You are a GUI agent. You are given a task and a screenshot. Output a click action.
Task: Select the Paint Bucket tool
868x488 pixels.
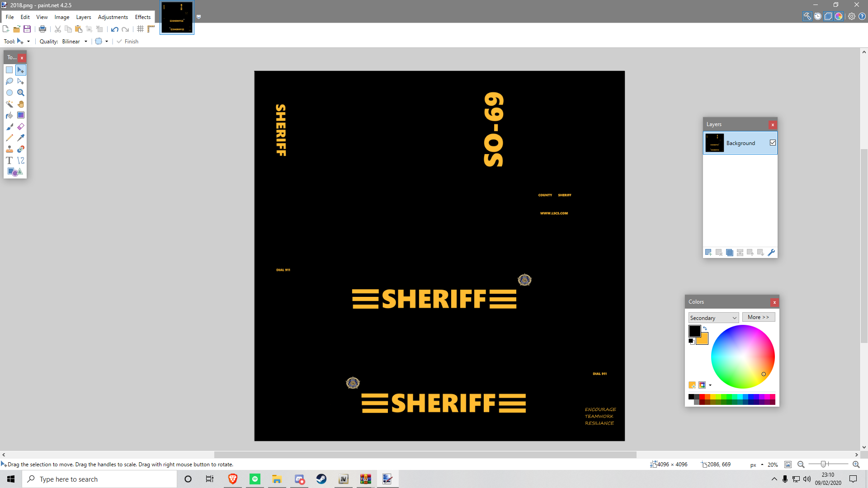9,115
